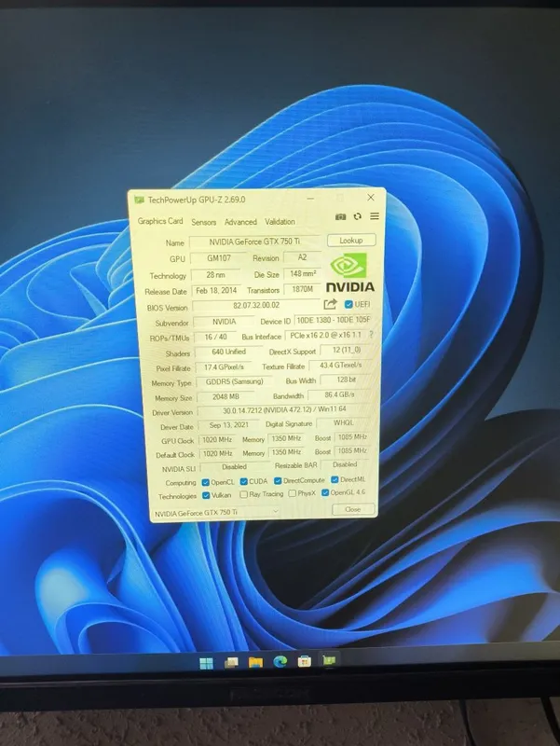Click the Resizable BAR value Disabled
This screenshot has height=746, width=560.
[345, 464]
